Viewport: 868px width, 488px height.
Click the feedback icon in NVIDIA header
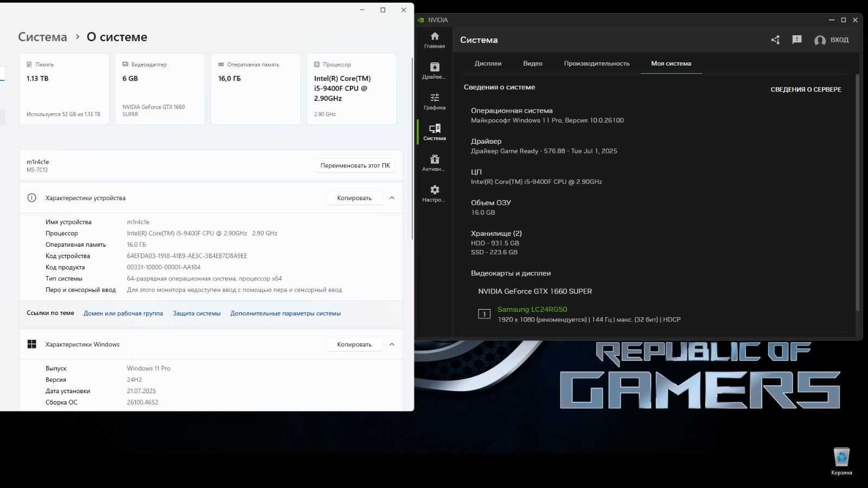(797, 40)
